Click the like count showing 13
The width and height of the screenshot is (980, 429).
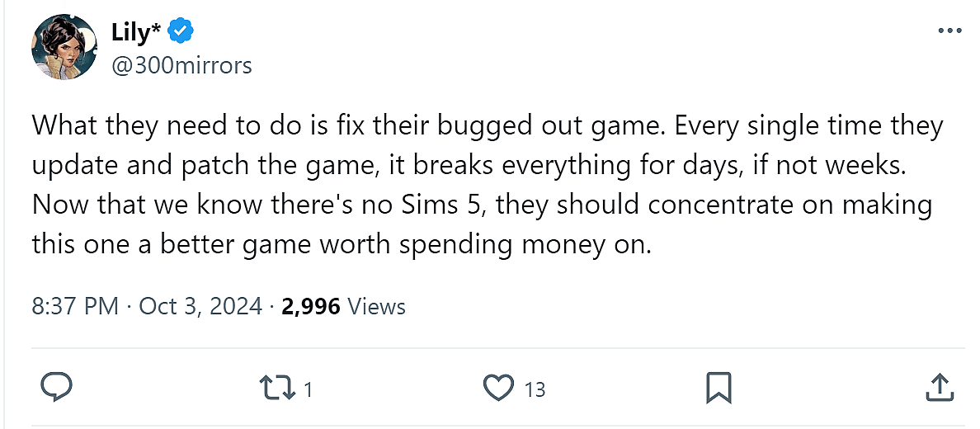pyautogui.click(x=535, y=389)
